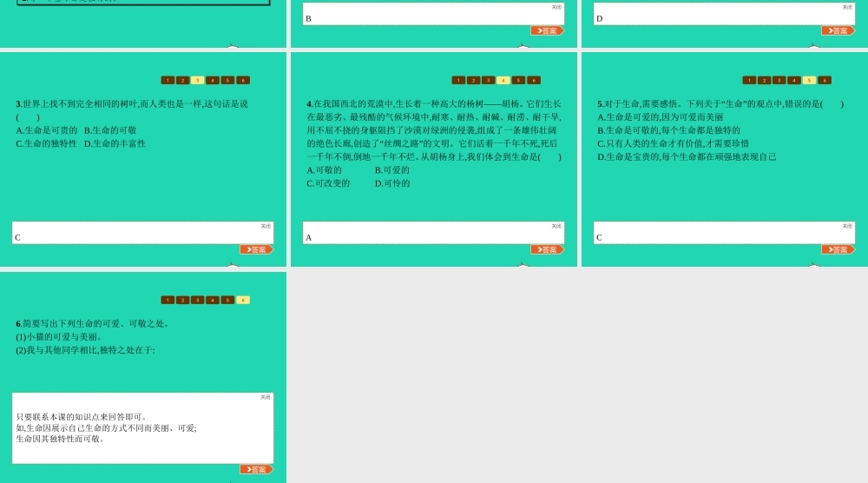The image size is (868, 483).
Task: Go to page 6 on question 4 slide
Action: (534, 80)
